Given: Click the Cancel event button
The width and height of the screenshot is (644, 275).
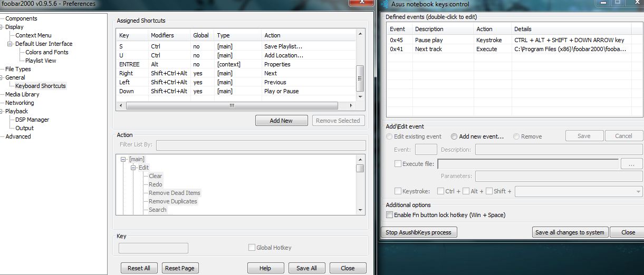Looking at the screenshot, I should click(x=623, y=136).
